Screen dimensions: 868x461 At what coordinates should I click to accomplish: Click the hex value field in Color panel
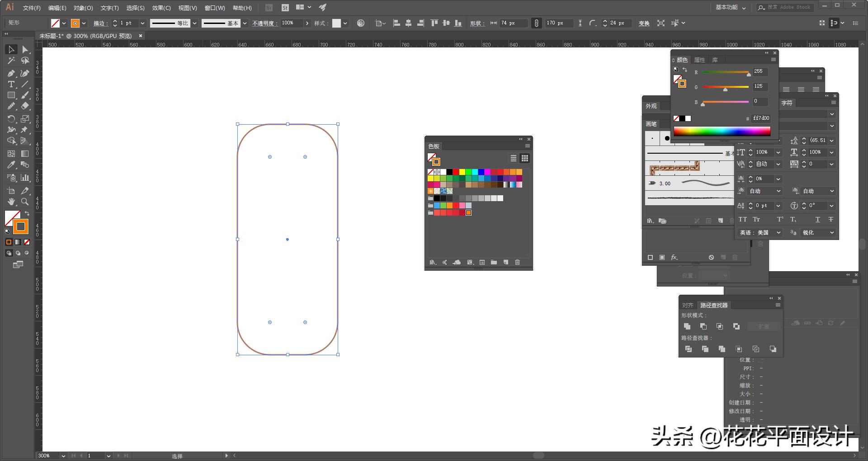tap(761, 118)
